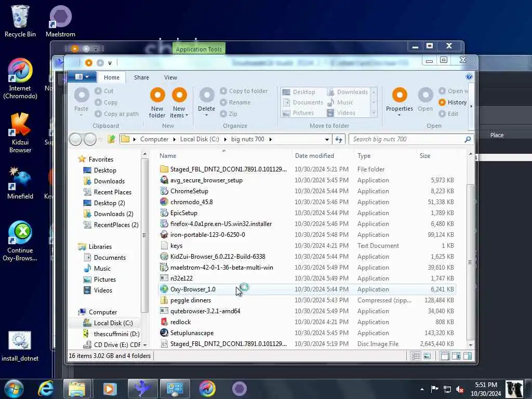This screenshot has width=532, height=399.
Task: Expand big nuts 700 breadcrumb arrow
Action: 270,139
